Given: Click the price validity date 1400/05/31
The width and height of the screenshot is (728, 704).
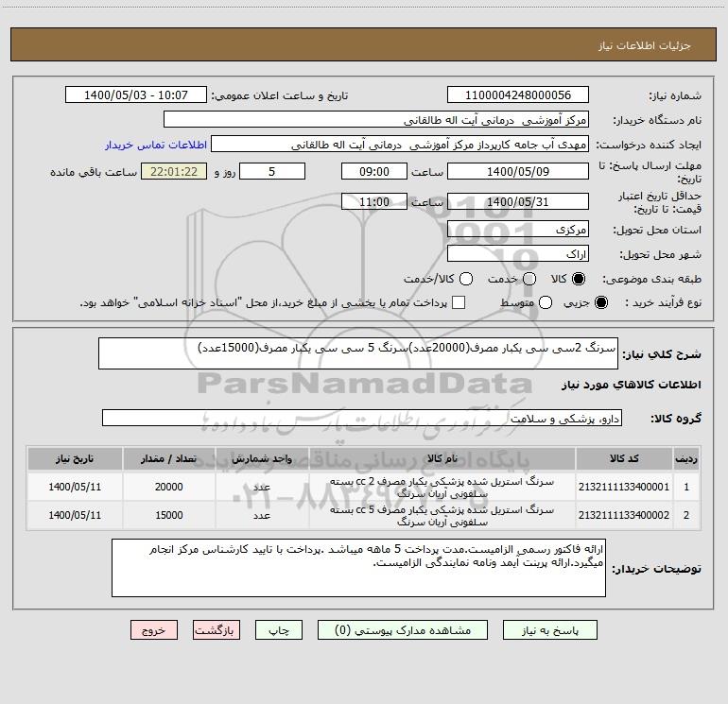Looking at the screenshot, I should (x=518, y=201).
